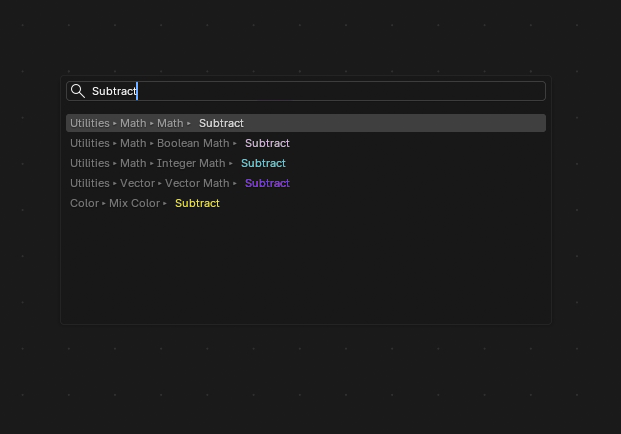Select Utilities Math Math Subtract result
The height and width of the screenshot is (434, 621).
pos(306,123)
